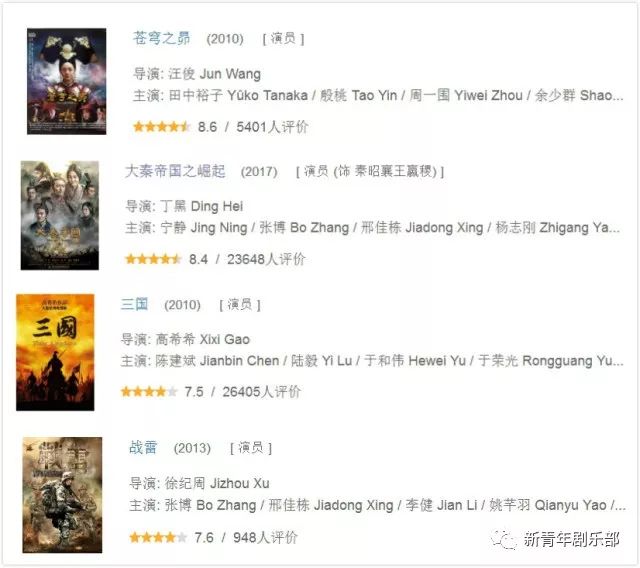This screenshot has height=568, width=640.
Task: Click the 新青年剧乐部 watermark text
Action: [571, 539]
